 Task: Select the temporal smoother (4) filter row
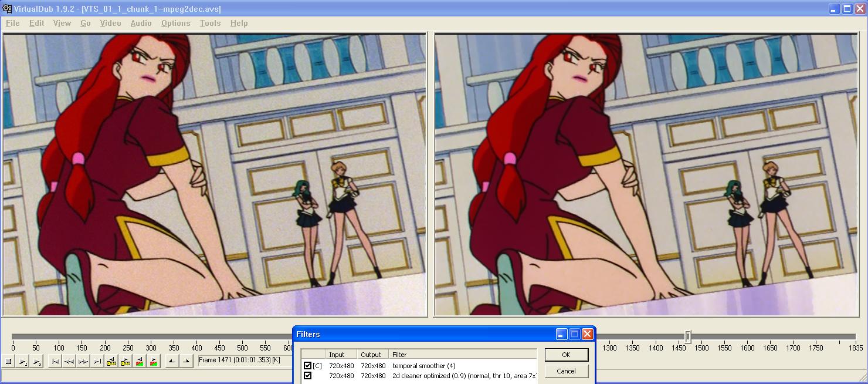click(419, 366)
